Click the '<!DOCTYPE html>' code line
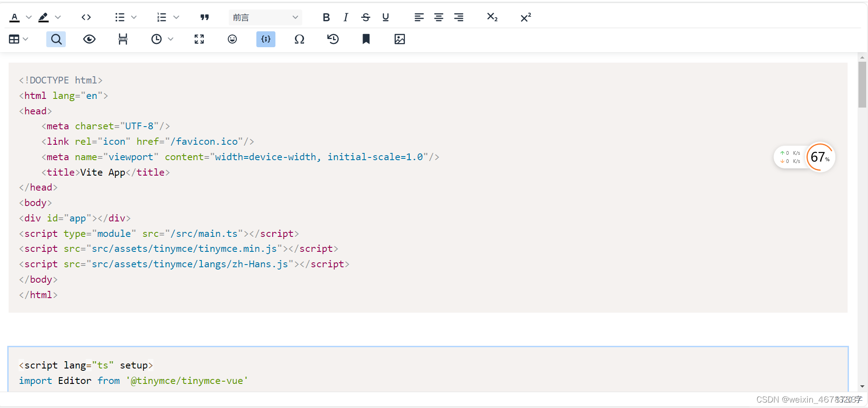 tap(61, 80)
